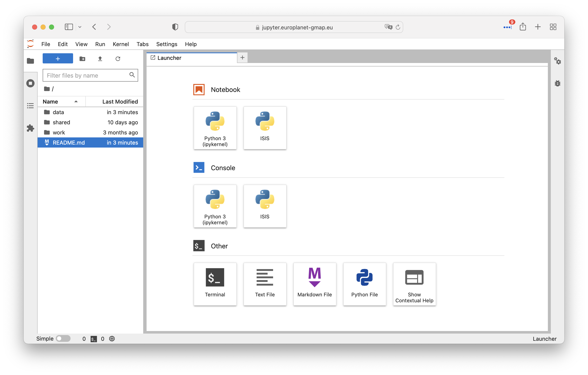
Task: Open the Kernel menu
Action: point(121,44)
